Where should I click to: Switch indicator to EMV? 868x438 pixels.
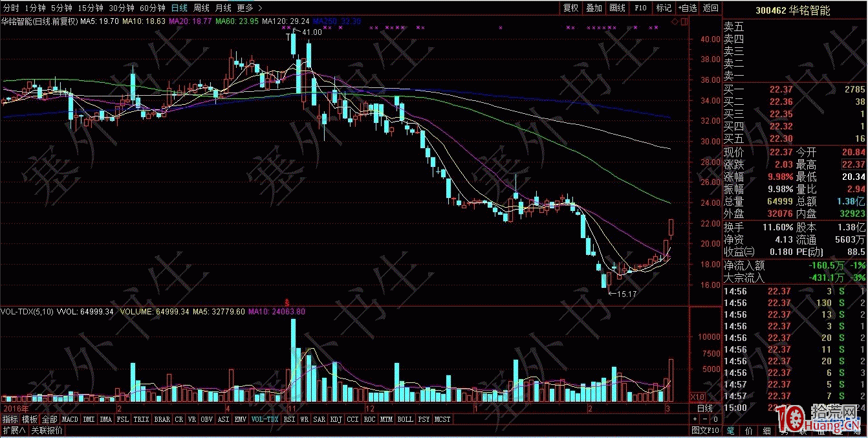pos(241,419)
